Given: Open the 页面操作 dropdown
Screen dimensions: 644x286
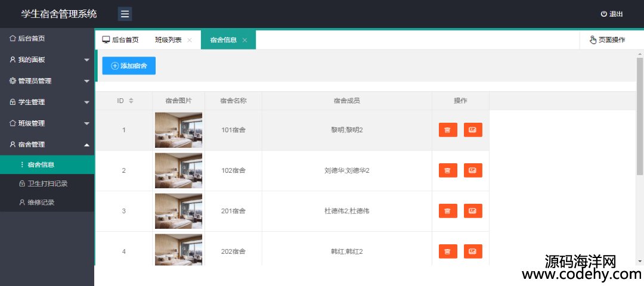Looking at the screenshot, I should tap(608, 40).
